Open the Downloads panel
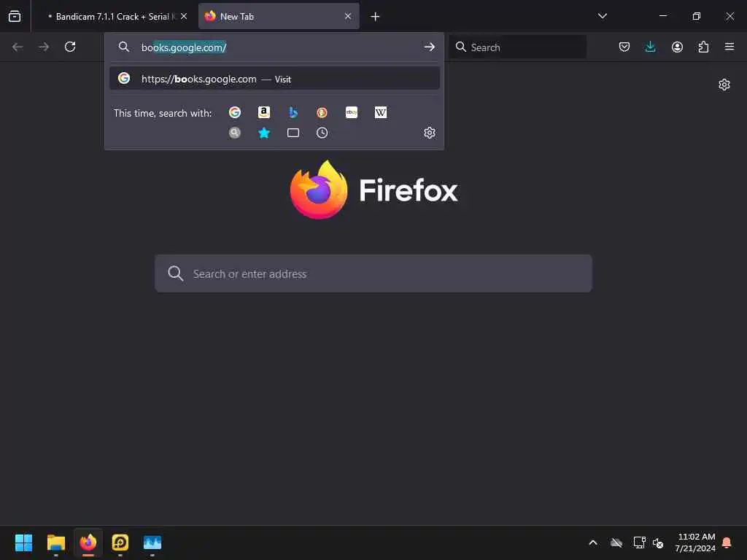 click(650, 47)
